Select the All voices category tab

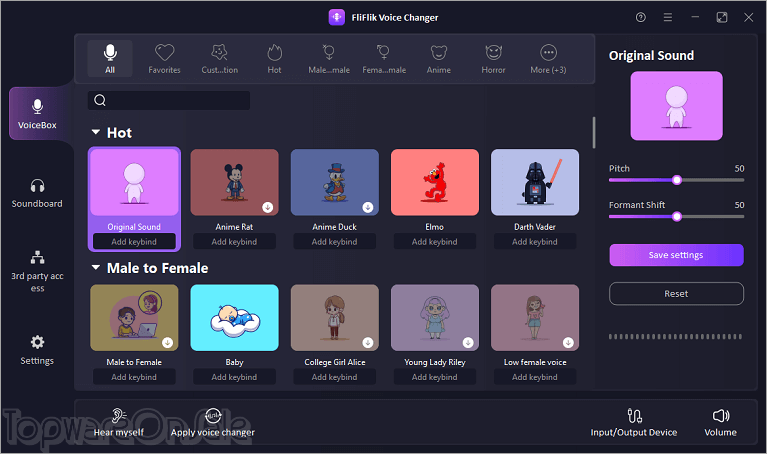click(110, 59)
